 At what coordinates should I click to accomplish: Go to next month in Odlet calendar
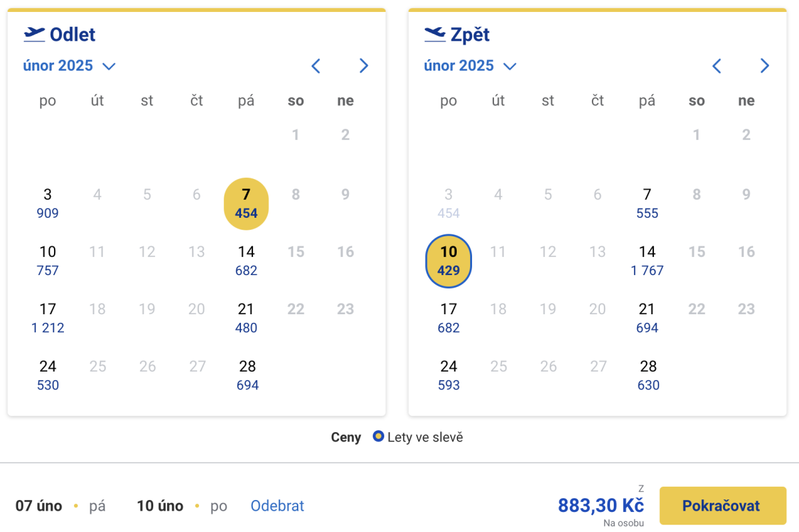(364, 66)
